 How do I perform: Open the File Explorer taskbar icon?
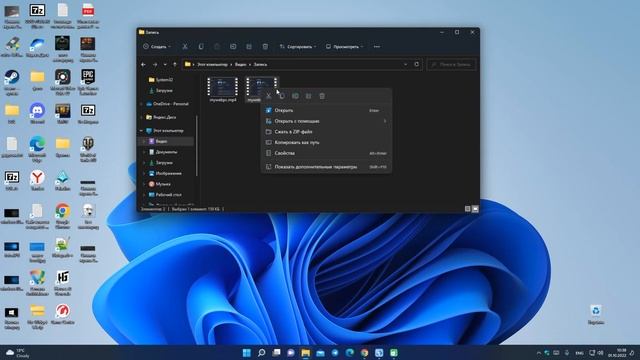coord(305,353)
